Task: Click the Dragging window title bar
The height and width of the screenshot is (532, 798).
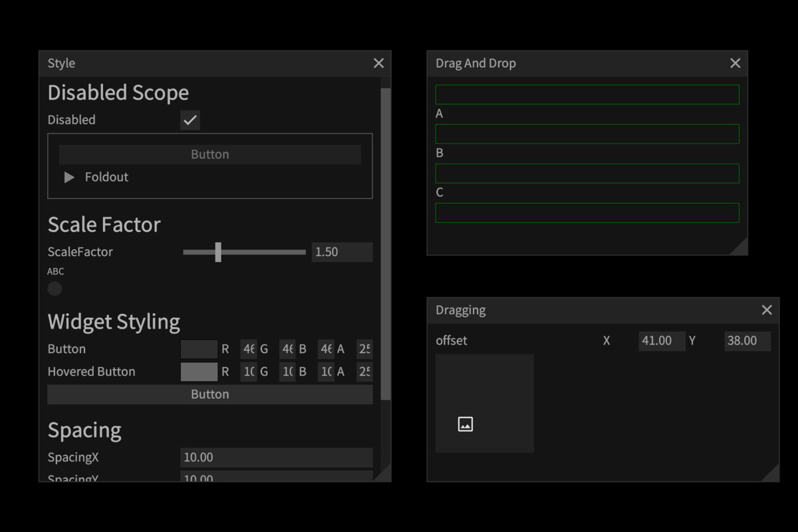Action: [x=585, y=310]
